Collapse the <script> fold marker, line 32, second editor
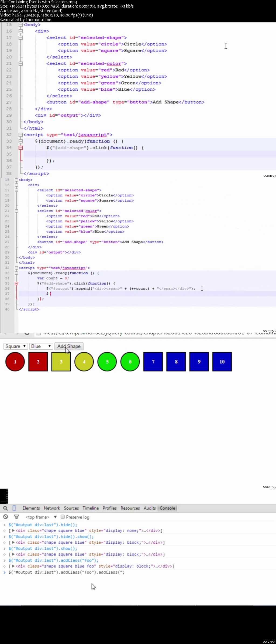The width and height of the screenshot is (276, 644). pos(16,268)
